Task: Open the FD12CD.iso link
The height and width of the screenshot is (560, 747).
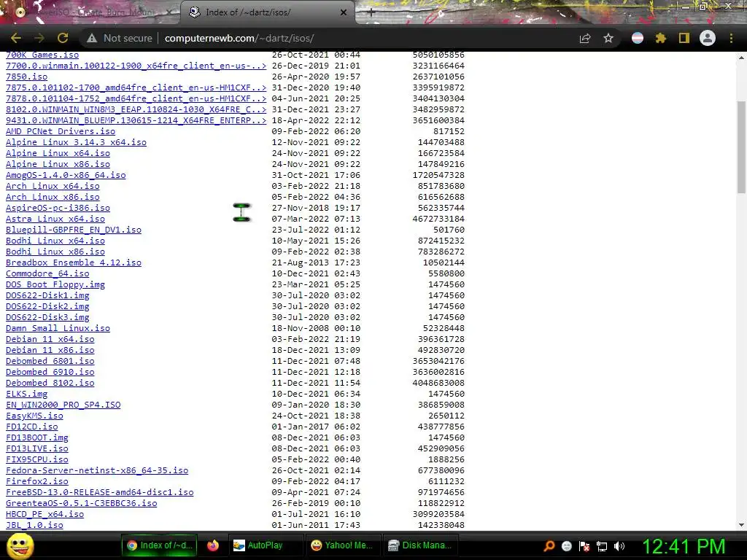Action: (x=32, y=427)
